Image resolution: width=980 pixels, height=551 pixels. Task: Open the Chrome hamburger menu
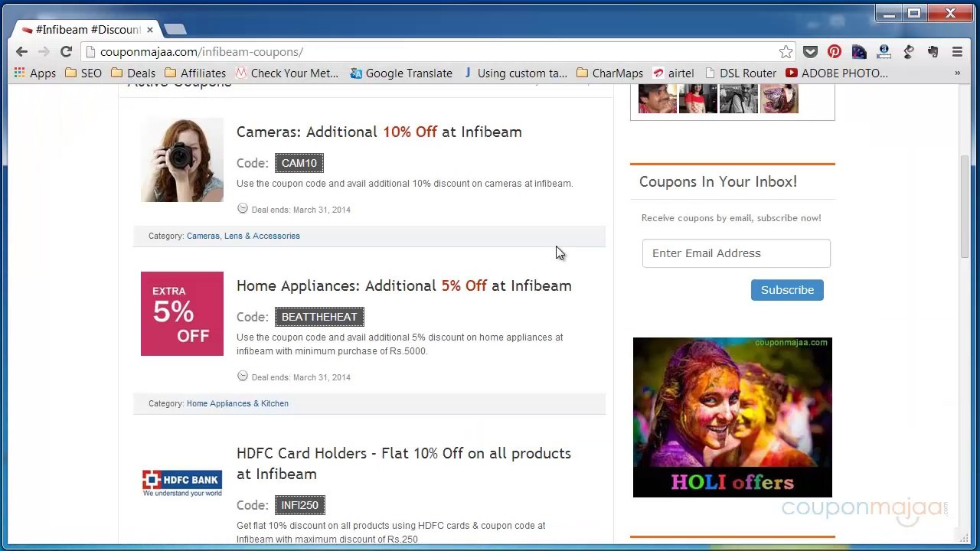point(957,52)
